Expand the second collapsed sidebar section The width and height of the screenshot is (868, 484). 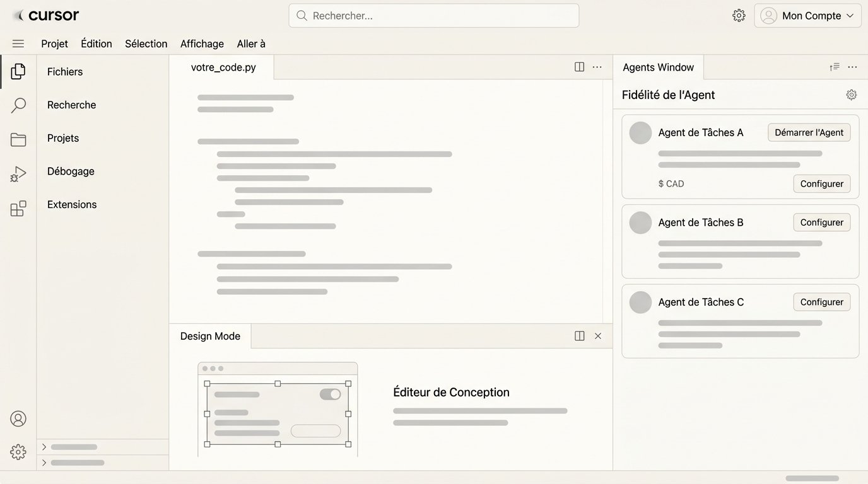44,463
